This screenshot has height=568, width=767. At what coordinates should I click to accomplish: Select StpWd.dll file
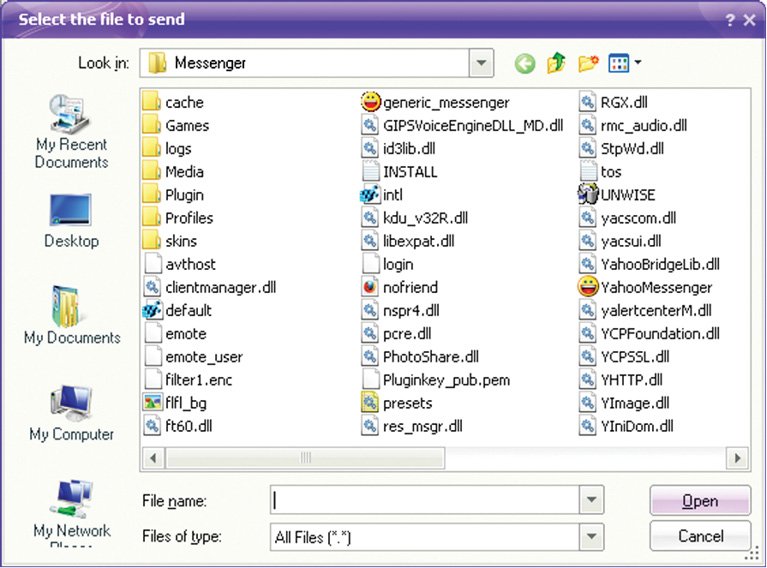click(x=622, y=148)
